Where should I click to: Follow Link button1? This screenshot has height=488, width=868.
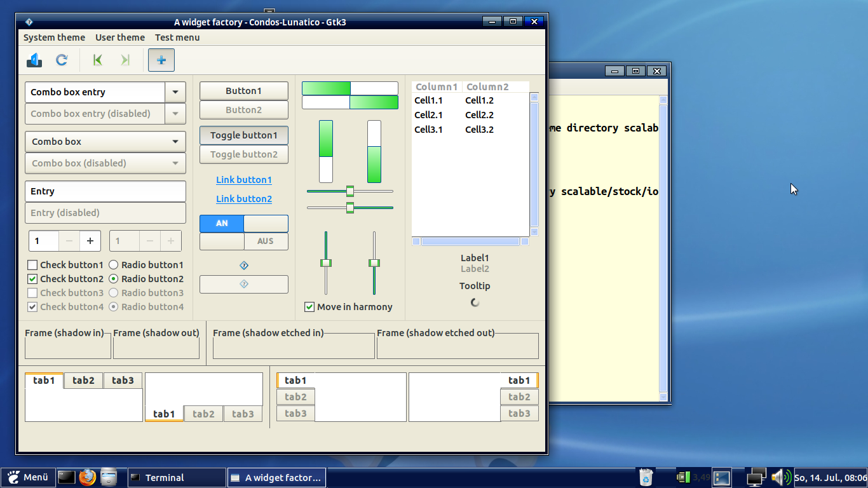(x=244, y=180)
